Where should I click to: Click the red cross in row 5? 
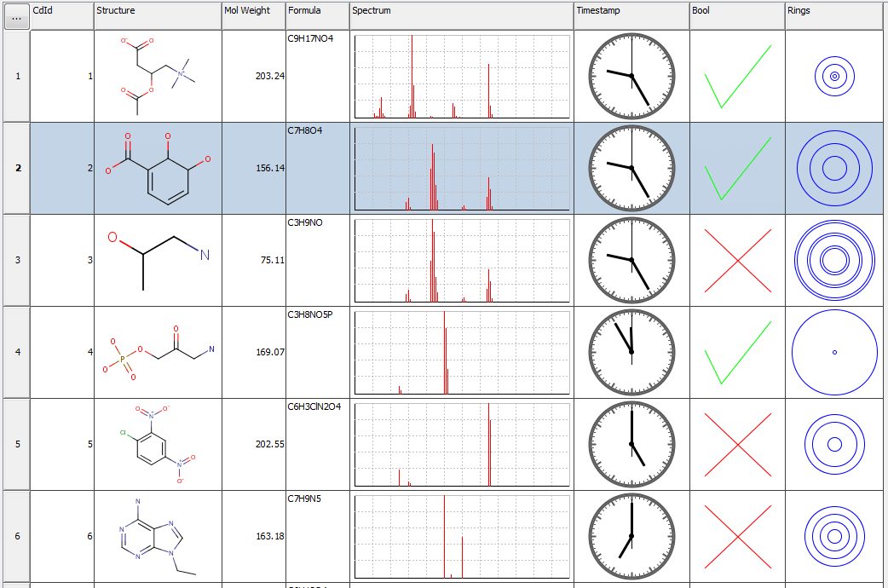pos(737,445)
